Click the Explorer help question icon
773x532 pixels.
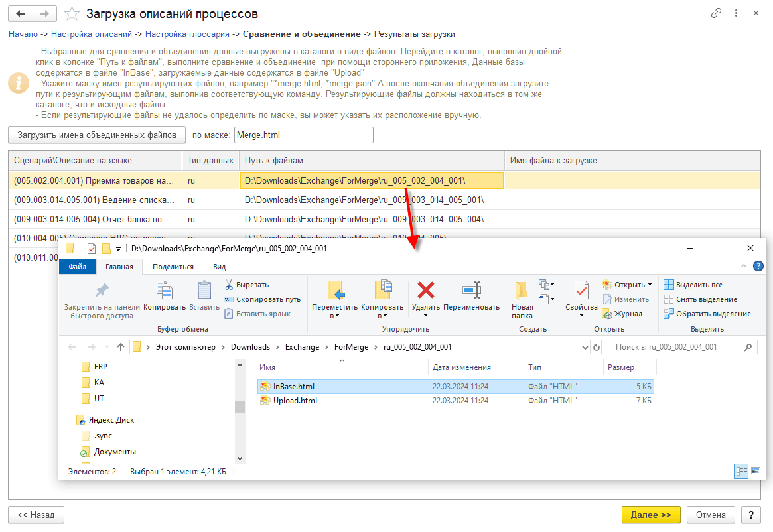click(758, 266)
